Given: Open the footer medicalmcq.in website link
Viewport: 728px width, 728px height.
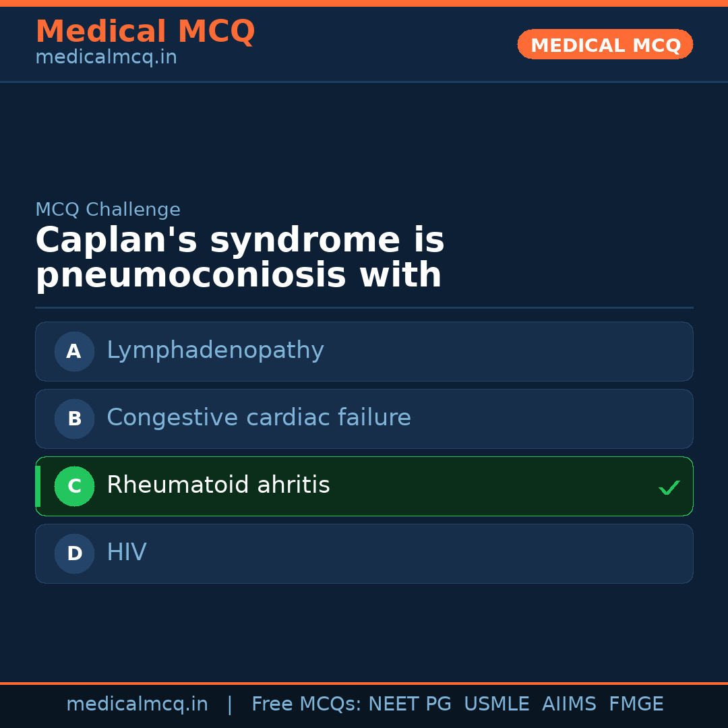Looking at the screenshot, I should [x=137, y=703].
